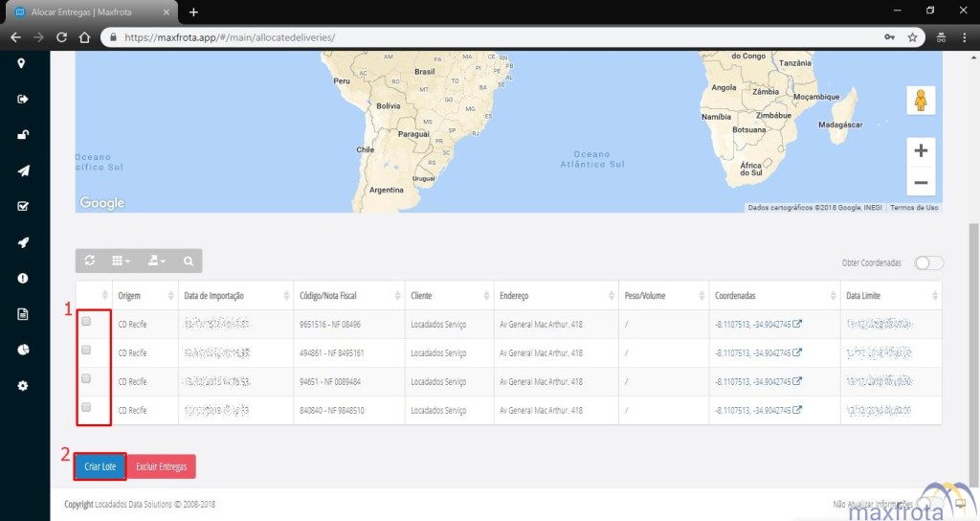Open the settings gear in sidebar
Image resolution: width=980 pixels, height=521 pixels.
pos(22,386)
